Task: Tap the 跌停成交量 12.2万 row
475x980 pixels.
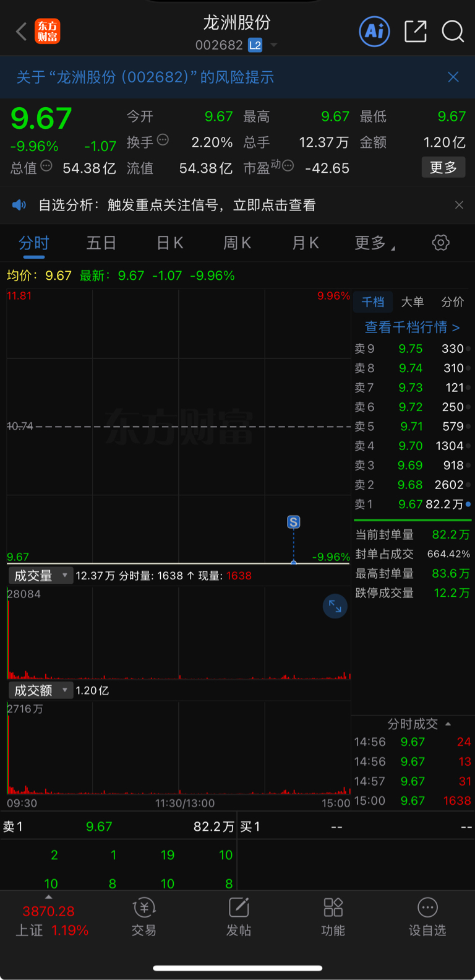Action: (x=413, y=593)
